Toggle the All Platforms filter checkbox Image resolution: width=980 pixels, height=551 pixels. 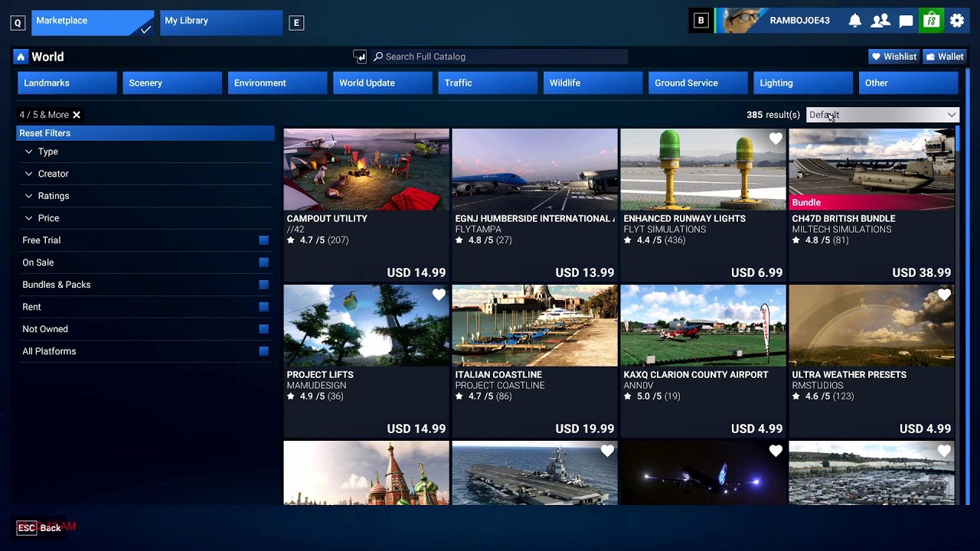264,351
